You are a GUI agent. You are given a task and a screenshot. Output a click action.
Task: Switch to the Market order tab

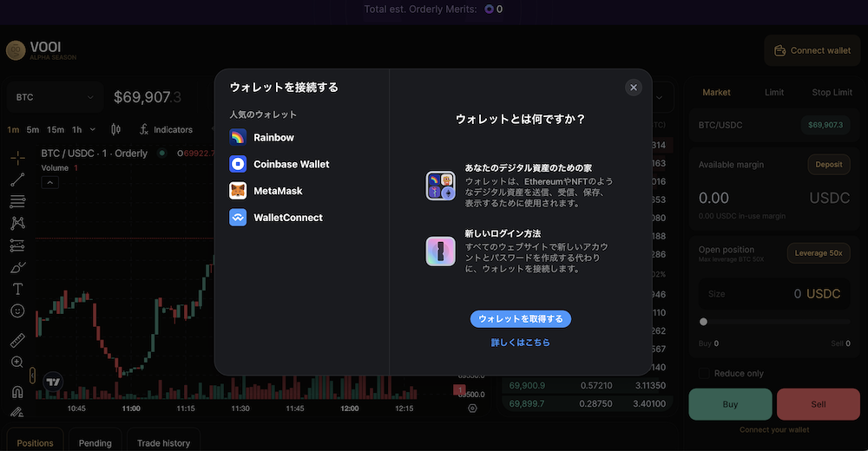point(716,93)
